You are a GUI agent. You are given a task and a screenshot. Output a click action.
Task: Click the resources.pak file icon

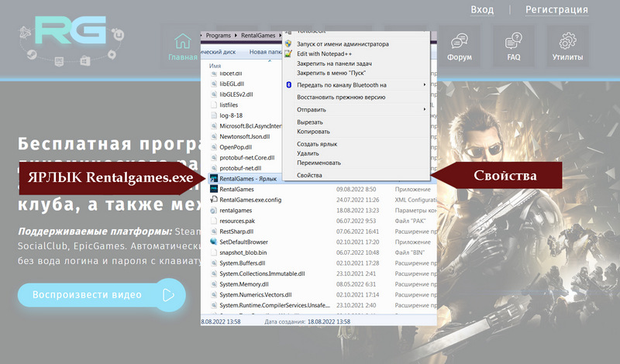tap(214, 221)
